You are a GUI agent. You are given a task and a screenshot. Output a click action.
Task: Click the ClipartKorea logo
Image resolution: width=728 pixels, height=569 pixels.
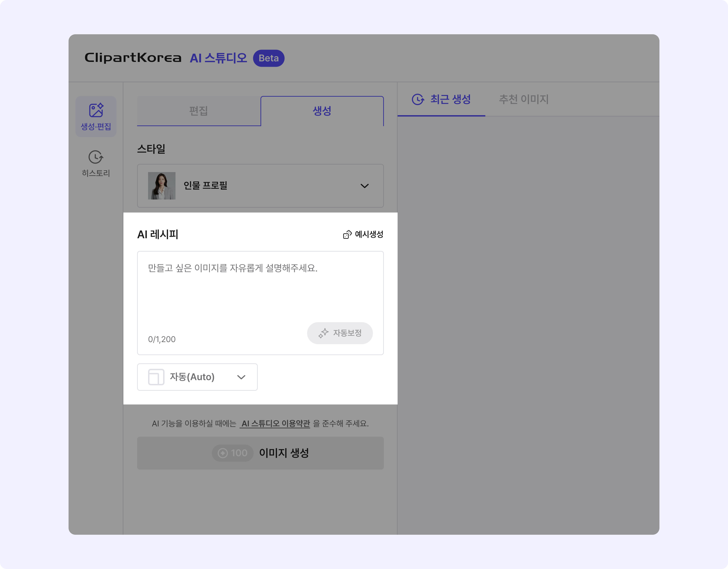[133, 58]
